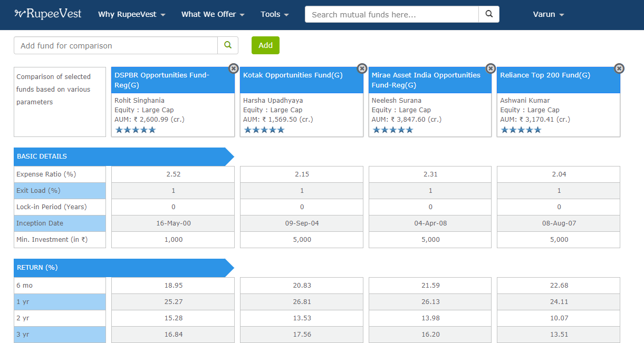Viewport: 644px width, 343px height.
Task: Open Mirae Asset India Opportunities Fund-Reg(G) title
Action: point(426,80)
